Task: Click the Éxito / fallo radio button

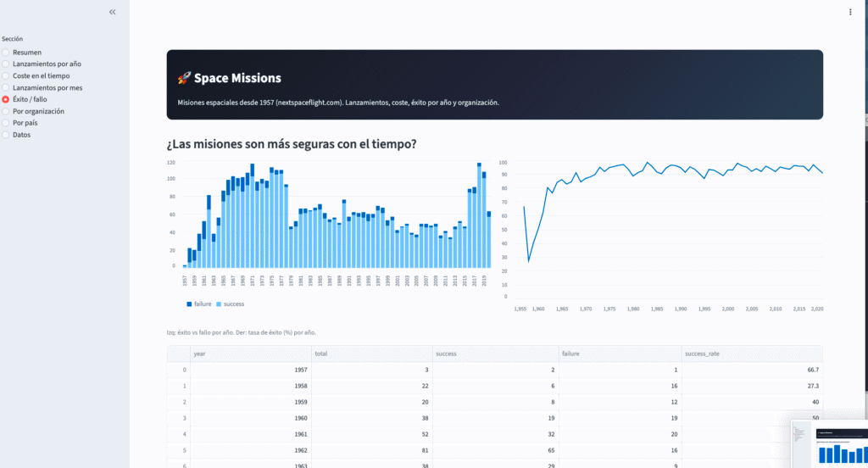Action: click(x=6, y=100)
